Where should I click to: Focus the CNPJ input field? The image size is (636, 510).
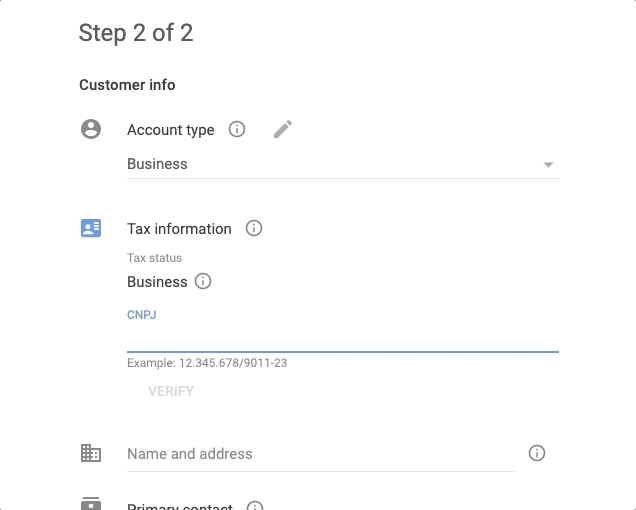tap(342, 338)
